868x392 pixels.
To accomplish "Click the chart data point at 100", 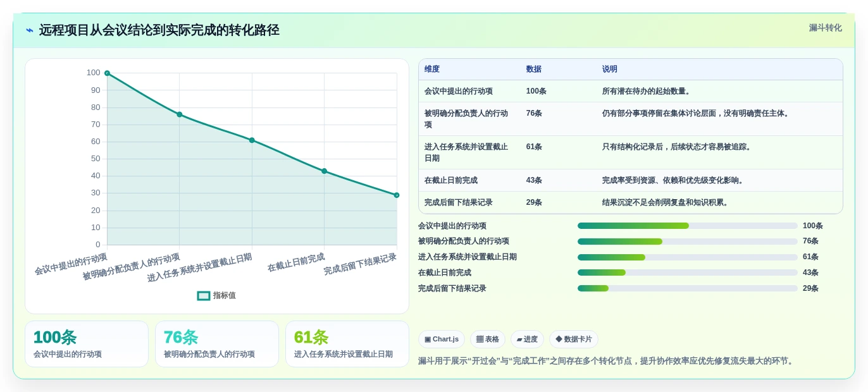I will [107, 73].
